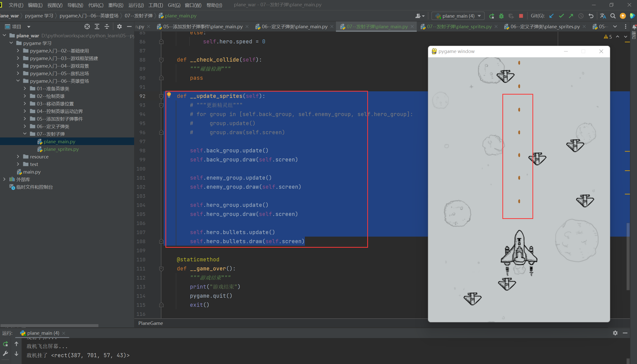
Task: Stop the running program with the red square
Action: pyautogui.click(x=521, y=16)
